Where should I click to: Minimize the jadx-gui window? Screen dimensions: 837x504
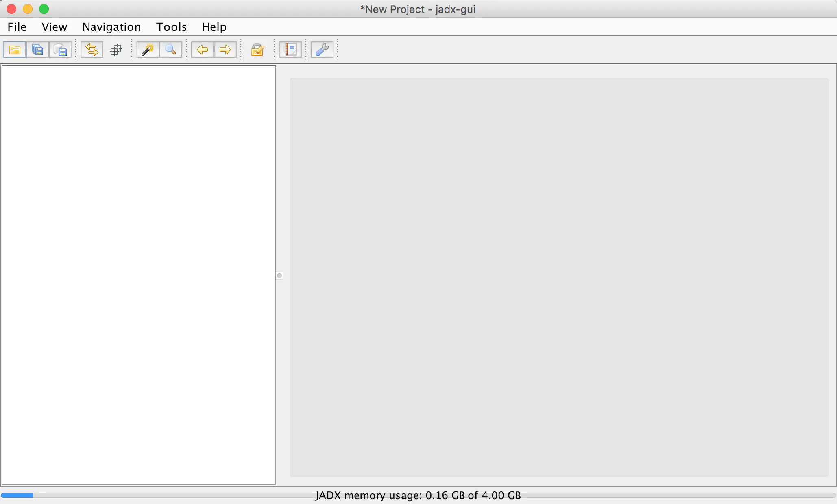[28, 9]
